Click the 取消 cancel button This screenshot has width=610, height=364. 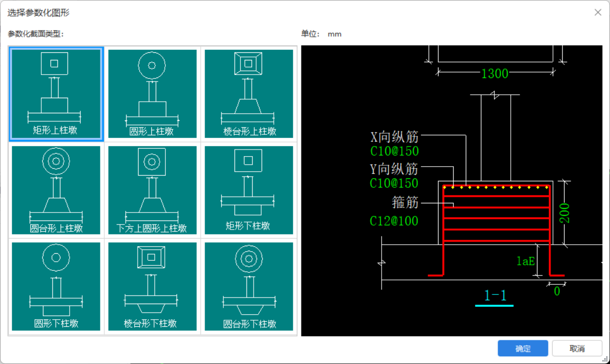[x=577, y=348]
